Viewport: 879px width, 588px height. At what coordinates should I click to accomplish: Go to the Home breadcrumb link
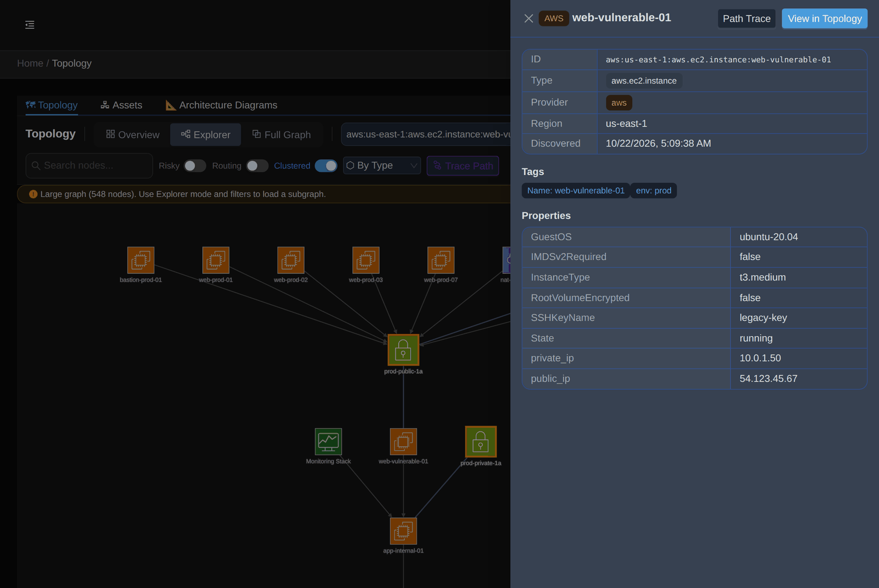[30, 63]
